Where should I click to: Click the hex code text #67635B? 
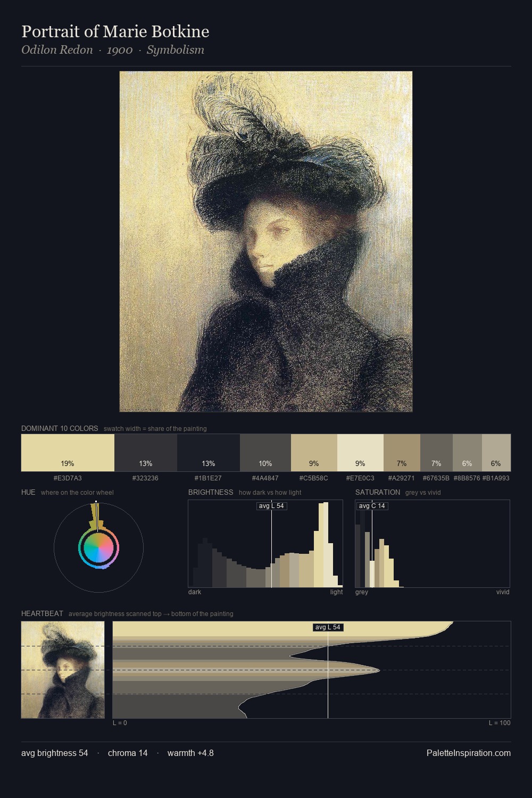tap(436, 478)
